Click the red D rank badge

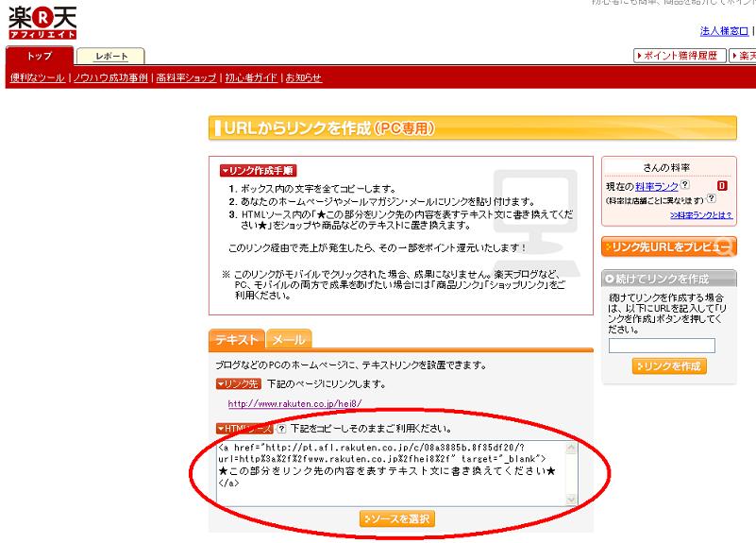[722, 186]
